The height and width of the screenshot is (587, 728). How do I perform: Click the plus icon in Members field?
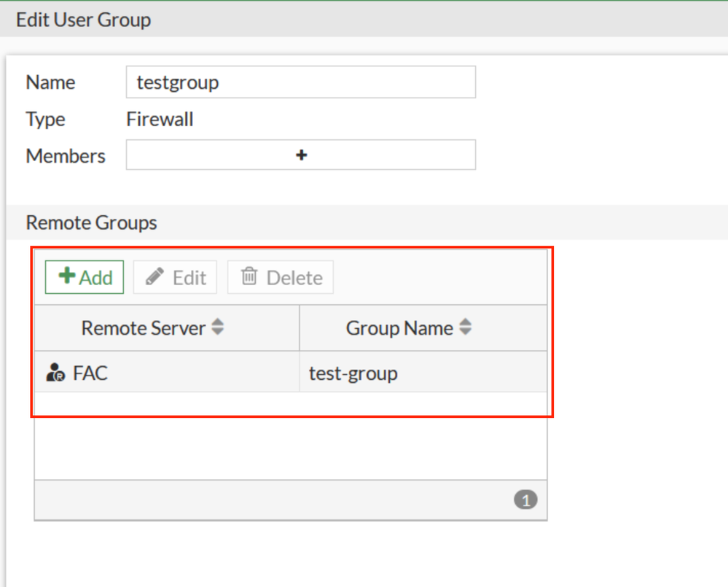pyautogui.click(x=301, y=155)
